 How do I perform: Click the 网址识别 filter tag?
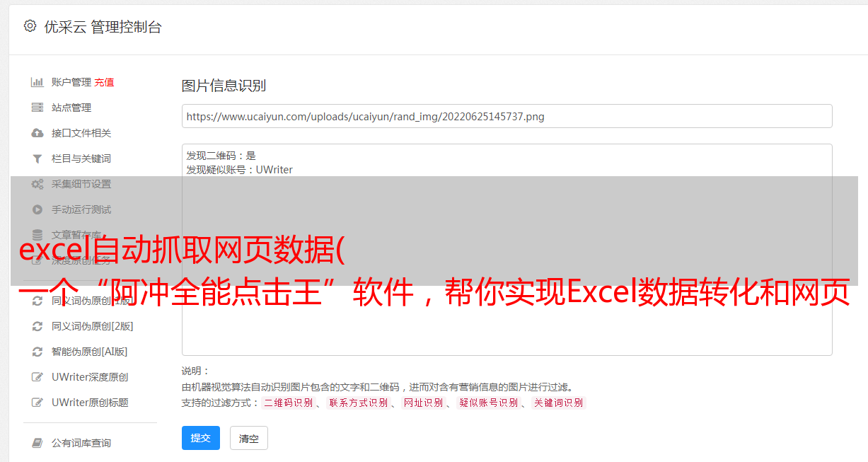423,403
